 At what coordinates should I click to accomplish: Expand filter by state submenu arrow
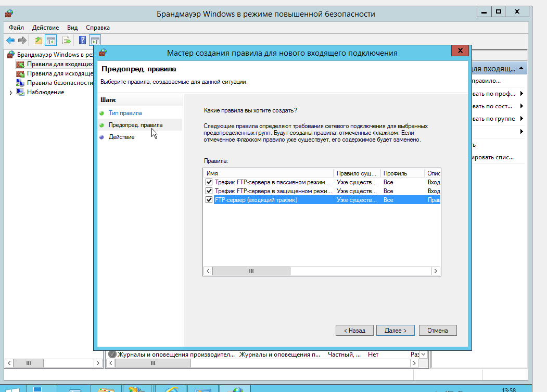(x=521, y=106)
